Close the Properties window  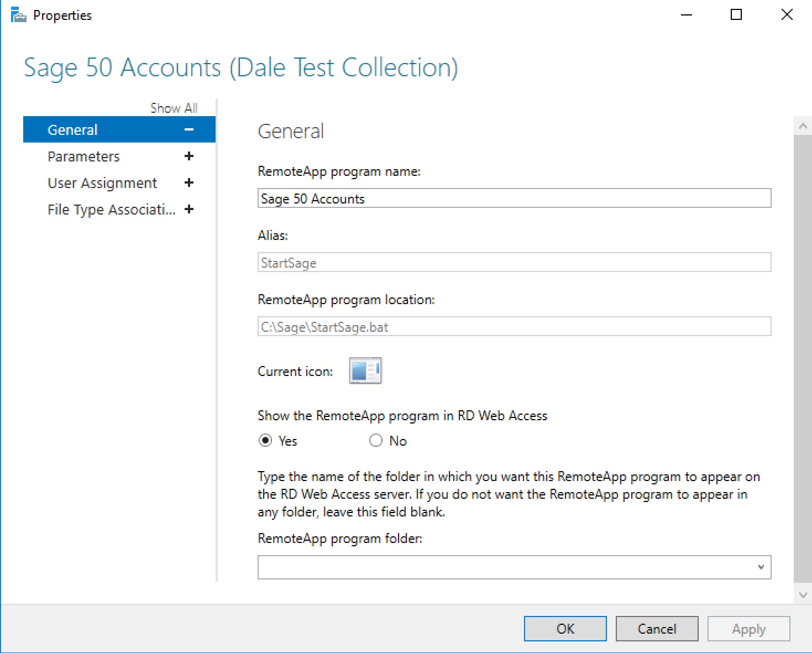(787, 15)
